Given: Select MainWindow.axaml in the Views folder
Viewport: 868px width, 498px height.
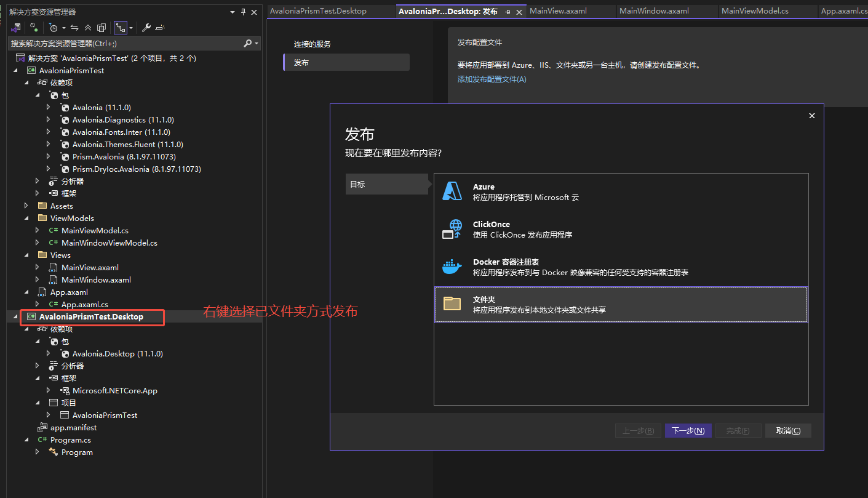Looking at the screenshot, I should [96, 279].
